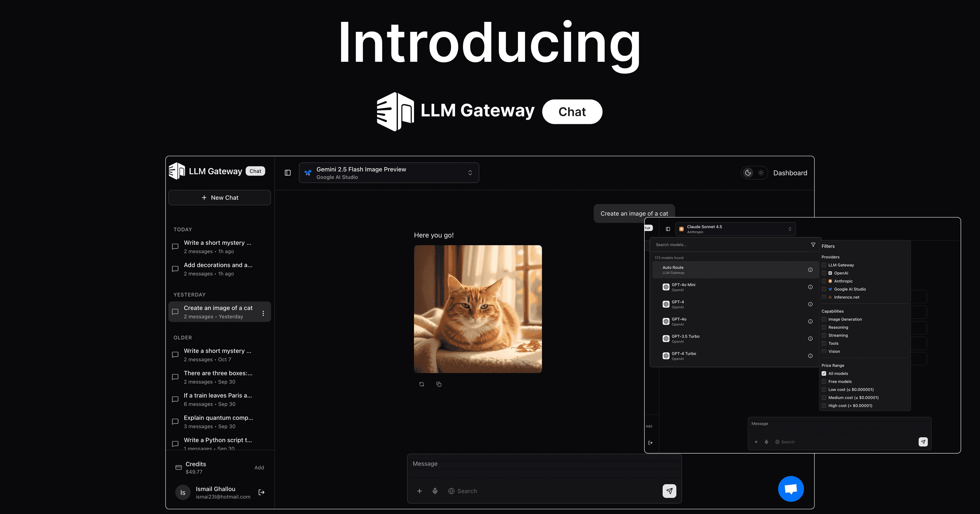This screenshot has width=980, height=514.
Task: Uncheck All models in Price Range
Action: (x=824, y=373)
